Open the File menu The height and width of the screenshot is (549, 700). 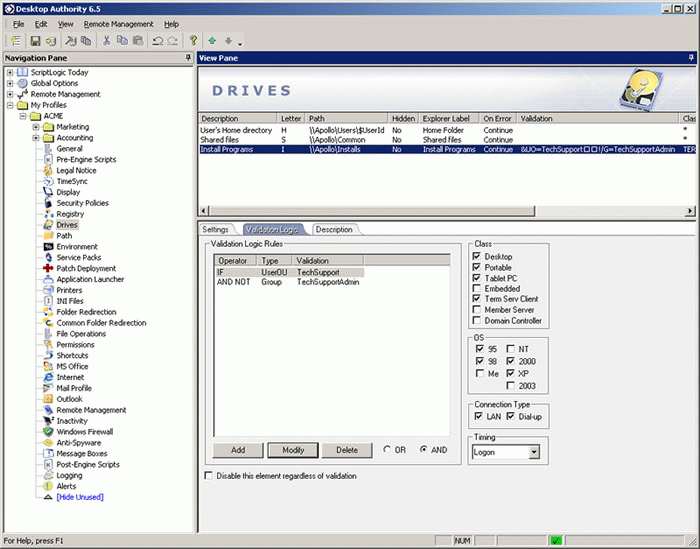pos(18,24)
